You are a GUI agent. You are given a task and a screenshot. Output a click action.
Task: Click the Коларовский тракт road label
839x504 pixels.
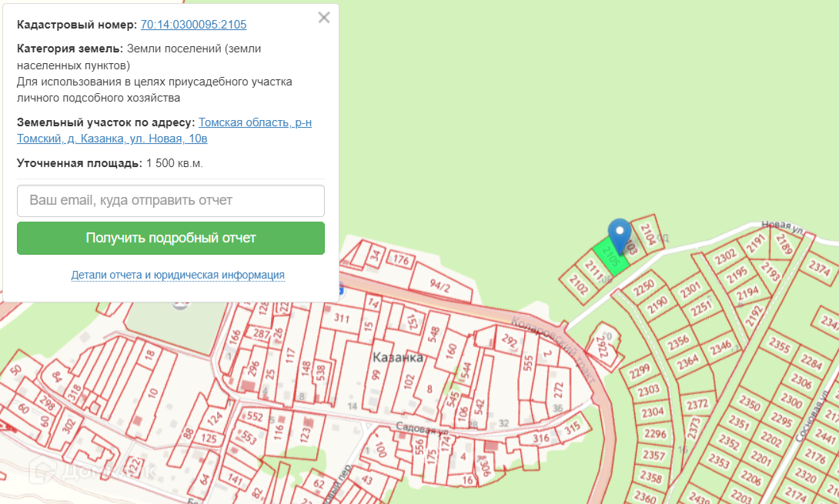(553, 349)
